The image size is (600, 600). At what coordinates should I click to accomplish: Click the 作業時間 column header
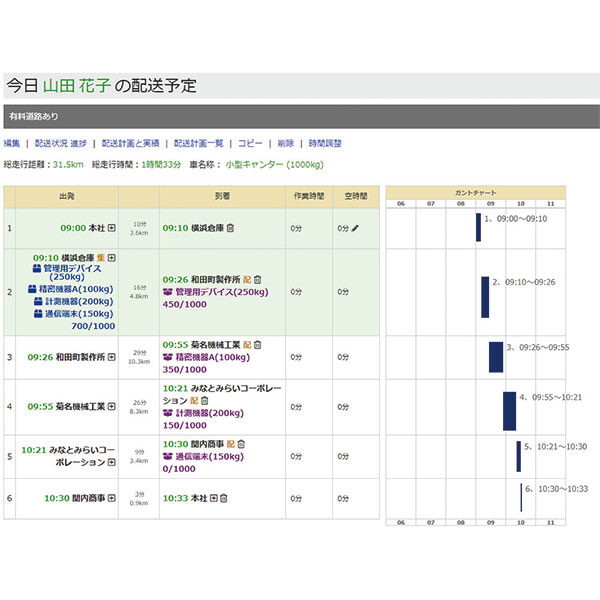click(309, 197)
